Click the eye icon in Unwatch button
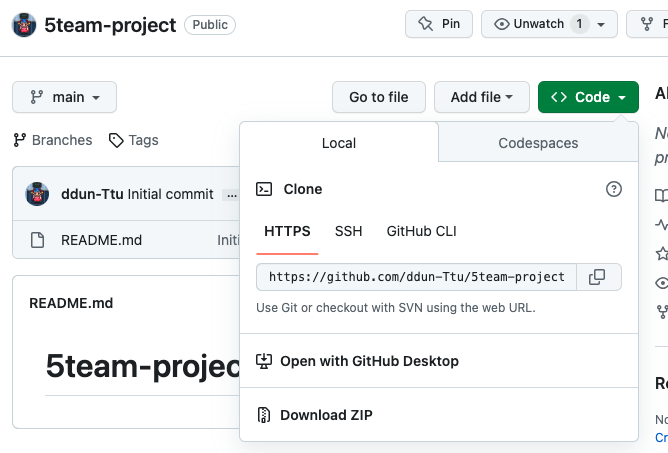Screen dimensions: 668x453 point(501,24)
